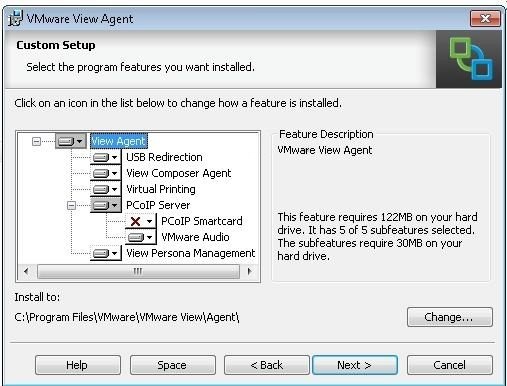Select the View Agent tree item label
This screenshot has width=507, height=386.
[x=119, y=141]
